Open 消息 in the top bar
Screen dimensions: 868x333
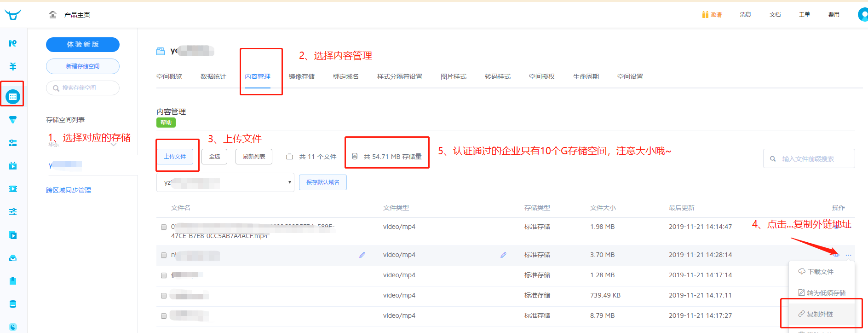pos(746,15)
